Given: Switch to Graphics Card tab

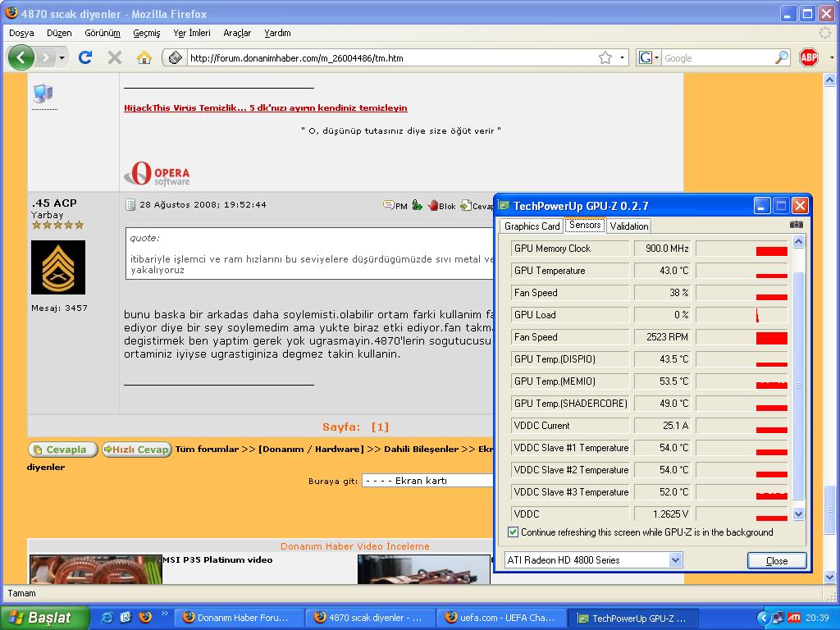Looking at the screenshot, I should pos(532,226).
